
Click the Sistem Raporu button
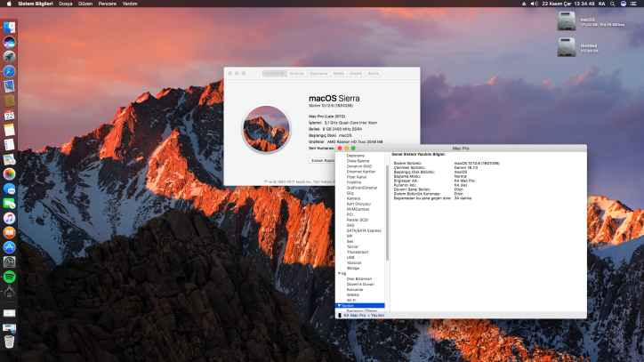[321, 161]
